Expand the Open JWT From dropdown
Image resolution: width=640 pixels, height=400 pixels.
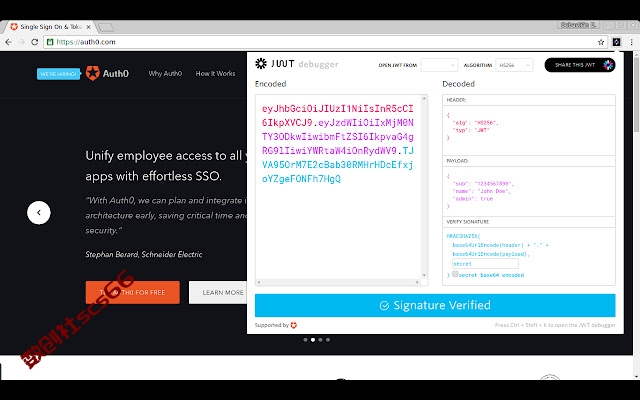point(439,65)
